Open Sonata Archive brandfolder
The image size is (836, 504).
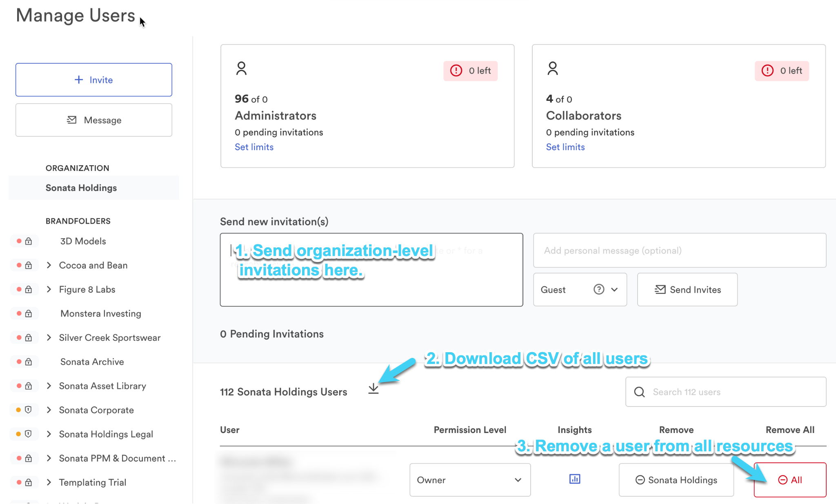[92, 362]
